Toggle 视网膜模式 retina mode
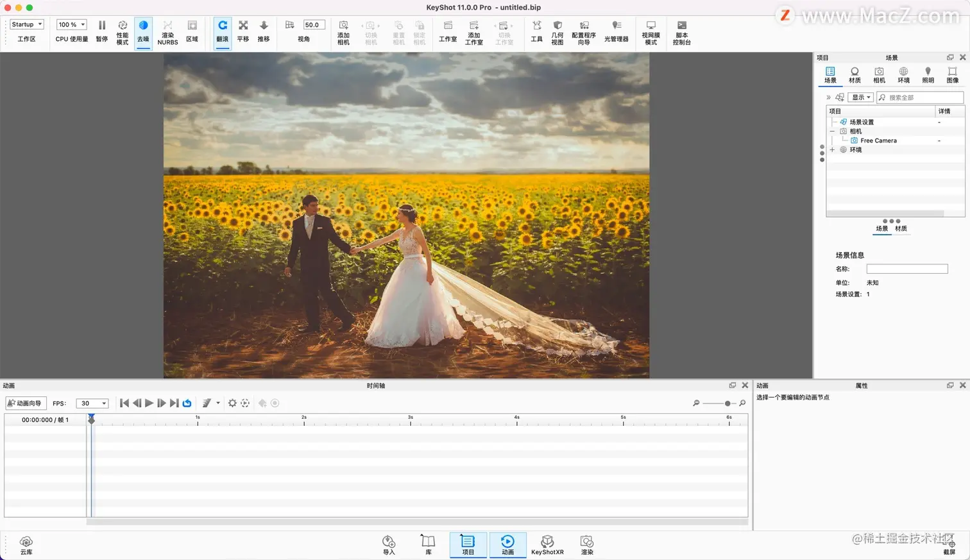The width and height of the screenshot is (970, 560). click(651, 31)
